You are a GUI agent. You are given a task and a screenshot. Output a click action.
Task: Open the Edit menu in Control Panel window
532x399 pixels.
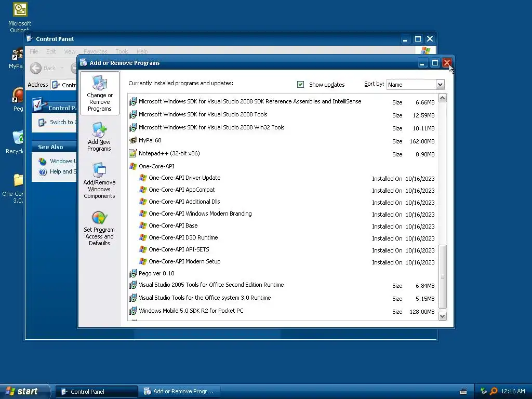coord(51,51)
